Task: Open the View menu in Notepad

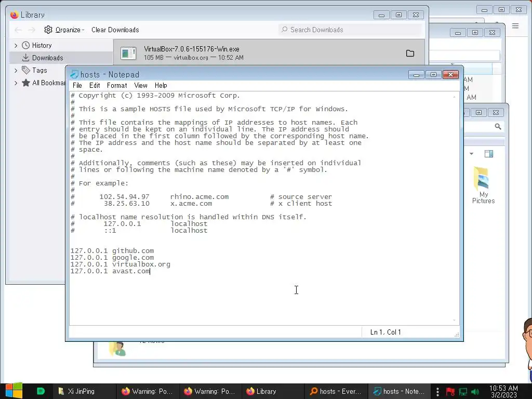Action: click(140, 86)
